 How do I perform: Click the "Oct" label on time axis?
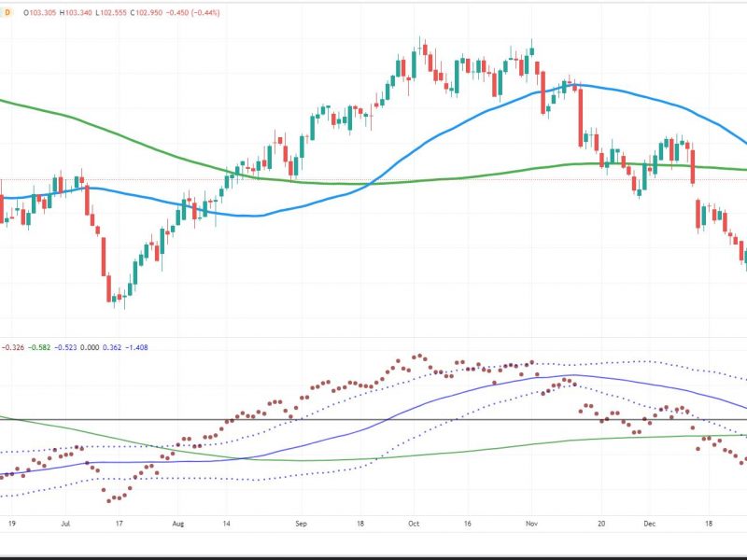(x=414, y=524)
